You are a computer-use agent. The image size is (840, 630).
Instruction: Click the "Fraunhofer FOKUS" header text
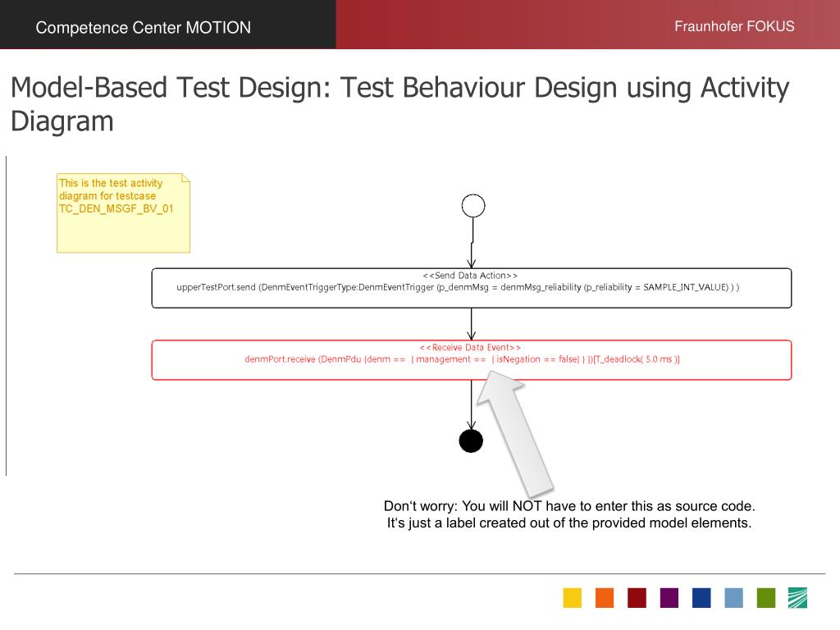(734, 26)
